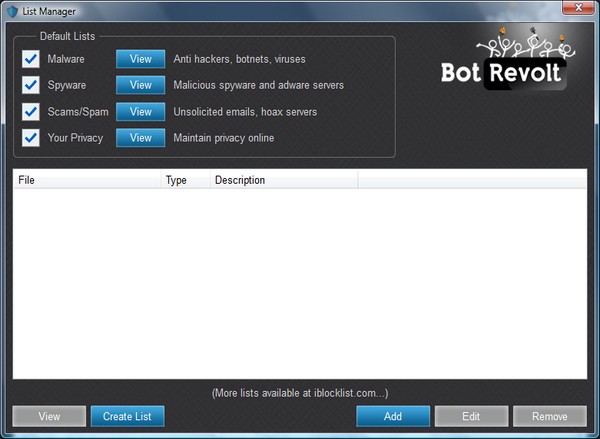Click the Description column header
Image resolution: width=600 pixels, height=439 pixels.
[x=282, y=180]
